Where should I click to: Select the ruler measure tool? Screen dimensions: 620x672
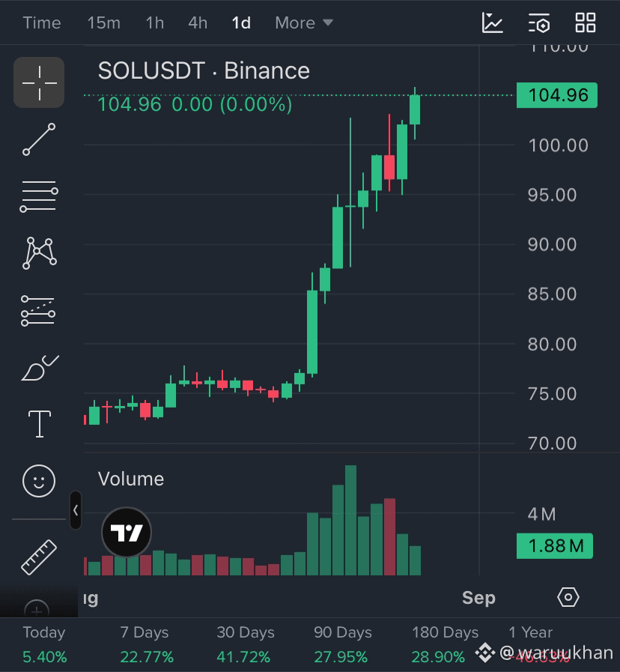[x=39, y=557]
